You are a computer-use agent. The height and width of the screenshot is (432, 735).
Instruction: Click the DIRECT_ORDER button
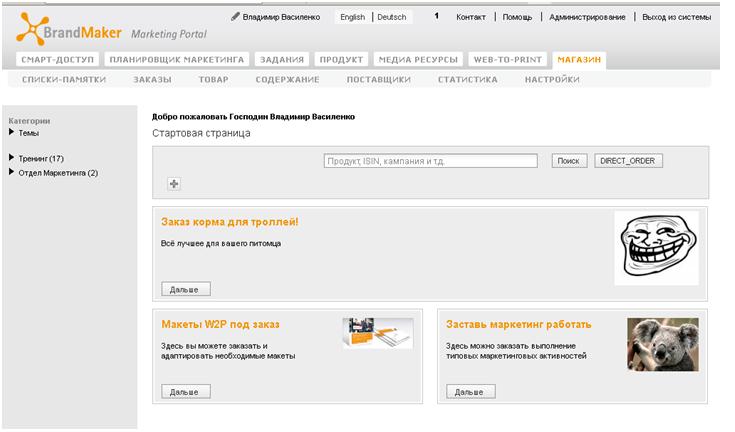tap(628, 161)
